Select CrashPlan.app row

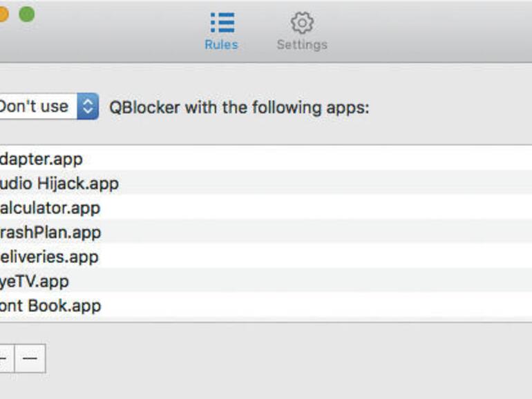[x=266, y=232]
